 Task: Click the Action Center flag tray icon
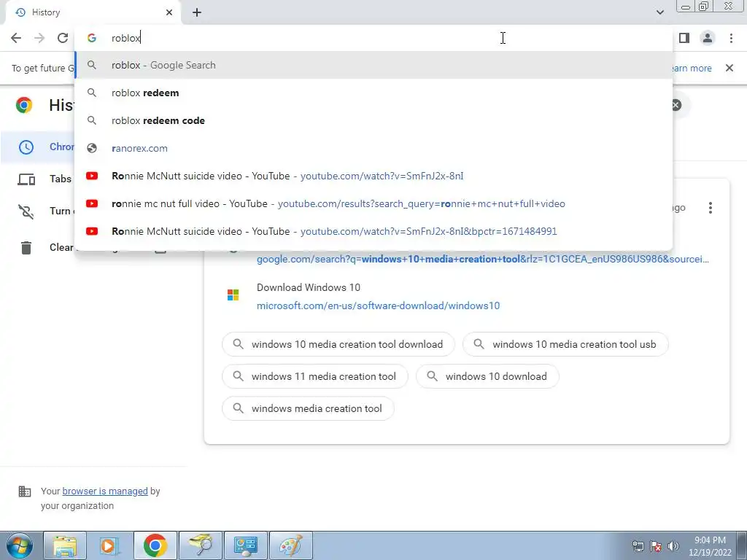click(x=656, y=546)
